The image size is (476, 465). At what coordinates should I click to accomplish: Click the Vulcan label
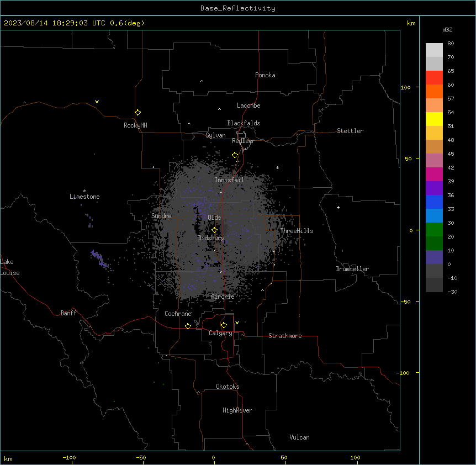tap(300, 437)
